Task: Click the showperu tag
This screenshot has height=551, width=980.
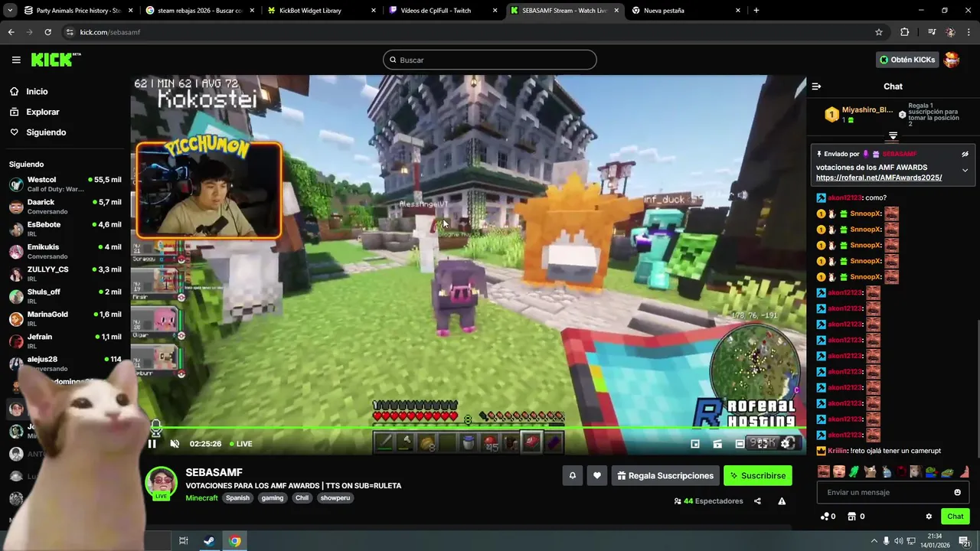Action: [335, 497]
